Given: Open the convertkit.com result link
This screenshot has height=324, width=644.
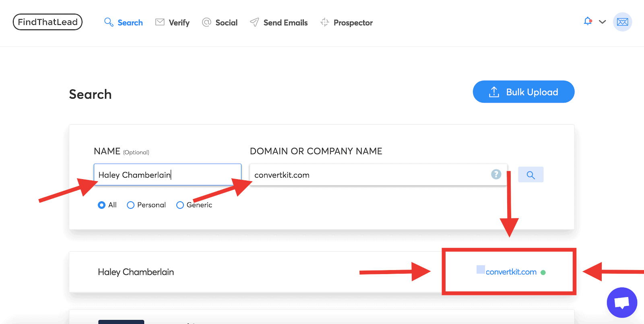Looking at the screenshot, I should pos(511,272).
